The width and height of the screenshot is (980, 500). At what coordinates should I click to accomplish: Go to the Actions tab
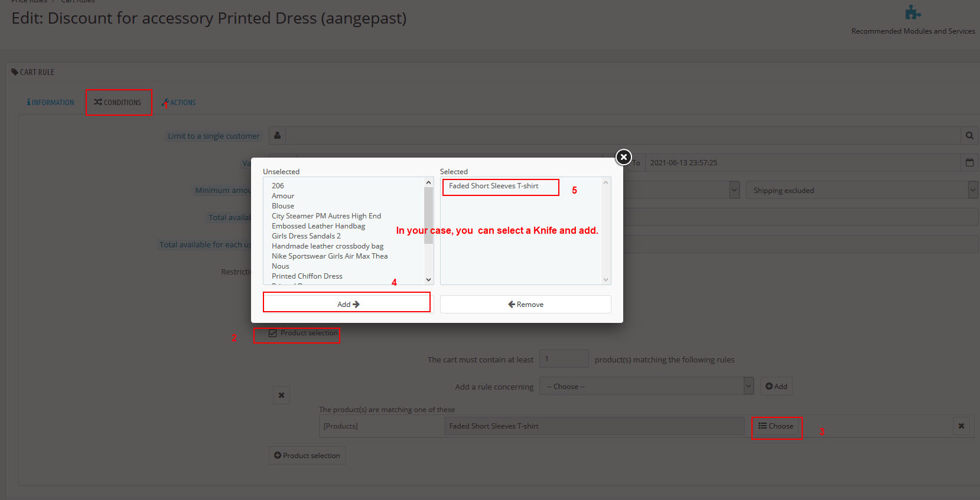click(x=179, y=103)
